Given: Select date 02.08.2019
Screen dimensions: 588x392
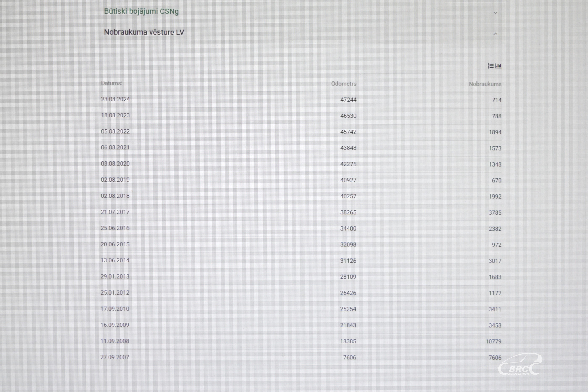Looking at the screenshot, I should point(115,180).
